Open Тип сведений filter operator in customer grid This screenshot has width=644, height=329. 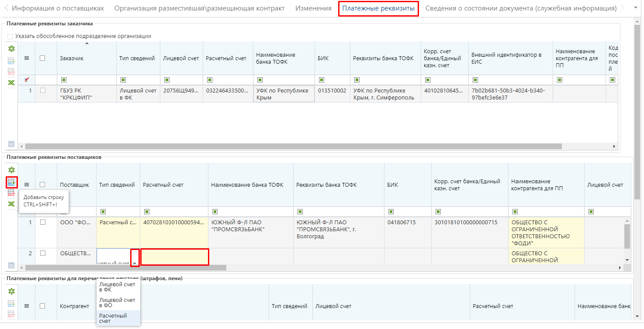click(123, 80)
